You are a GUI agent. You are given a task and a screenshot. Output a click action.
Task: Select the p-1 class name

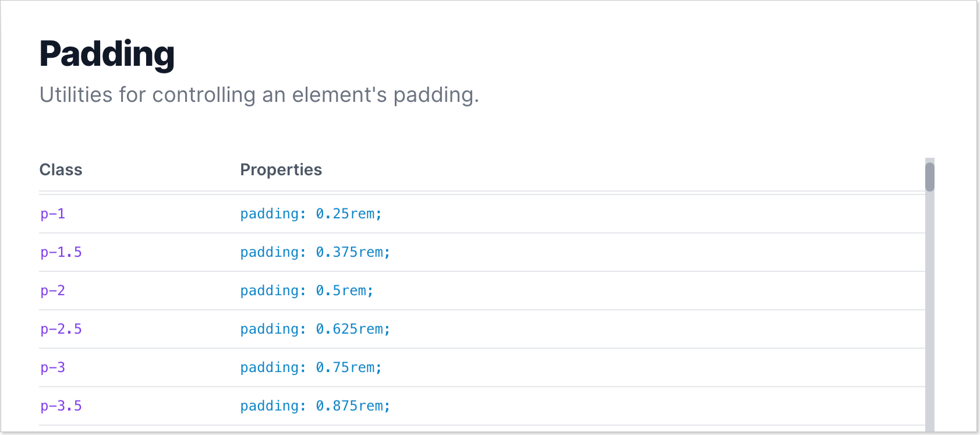(x=53, y=214)
